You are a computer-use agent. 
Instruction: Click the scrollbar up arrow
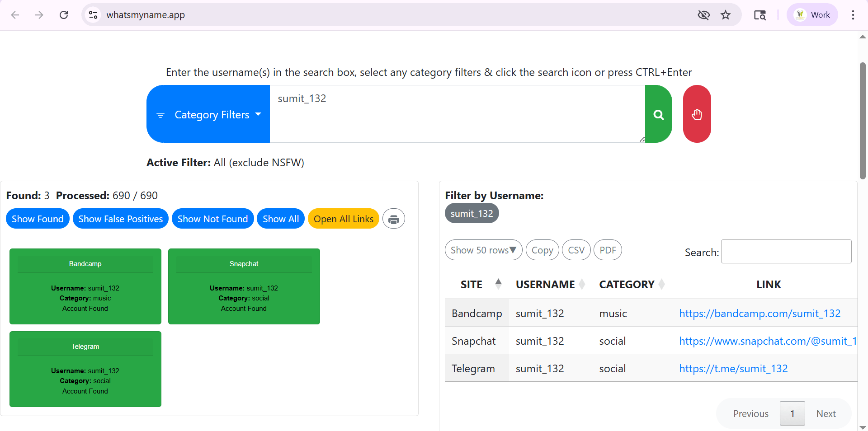[863, 37]
